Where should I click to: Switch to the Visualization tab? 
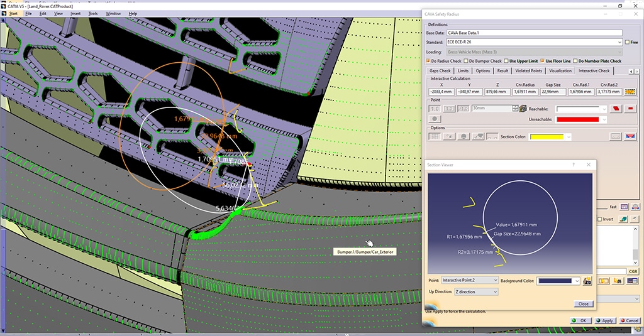pyautogui.click(x=560, y=70)
